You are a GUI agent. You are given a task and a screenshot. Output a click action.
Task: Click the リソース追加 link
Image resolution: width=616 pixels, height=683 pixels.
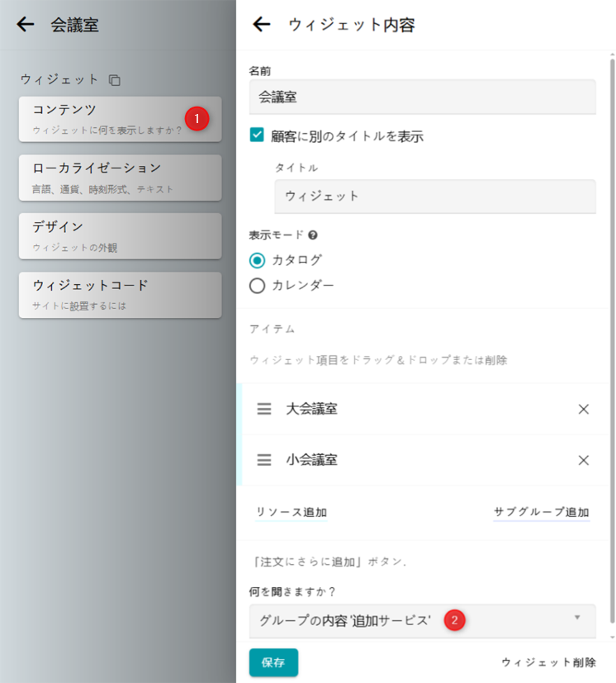(x=291, y=512)
